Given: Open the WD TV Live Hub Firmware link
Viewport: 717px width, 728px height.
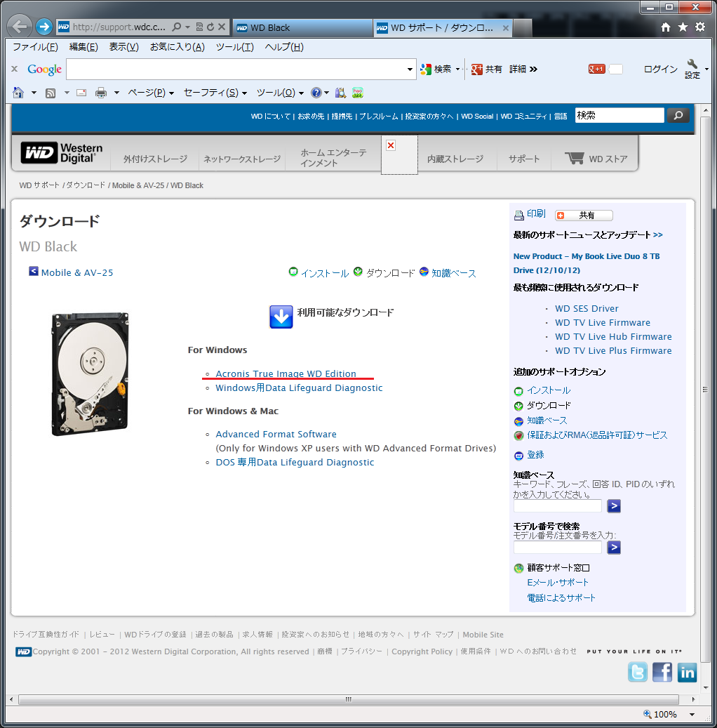Looking at the screenshot, I should click(613, 336).
